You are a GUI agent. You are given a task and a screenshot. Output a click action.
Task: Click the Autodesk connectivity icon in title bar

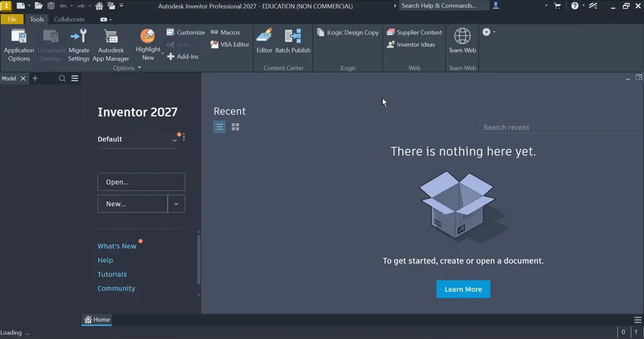592,6
